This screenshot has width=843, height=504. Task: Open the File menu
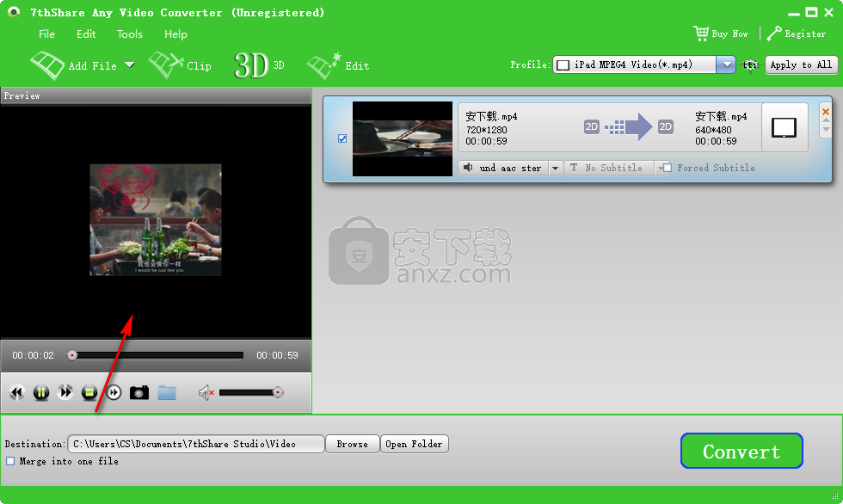46,34
